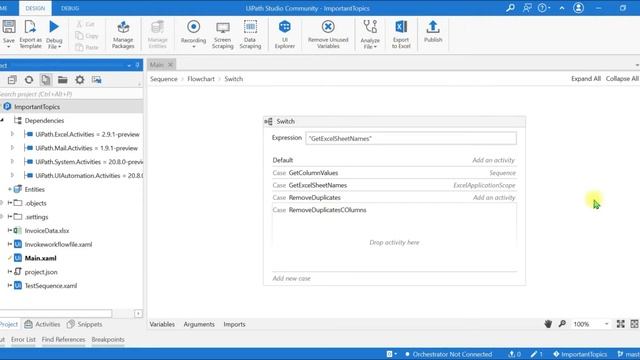This screenshot has width=640, height=360.
Task: Open Error List panel
Action: (x=23, y=340)
